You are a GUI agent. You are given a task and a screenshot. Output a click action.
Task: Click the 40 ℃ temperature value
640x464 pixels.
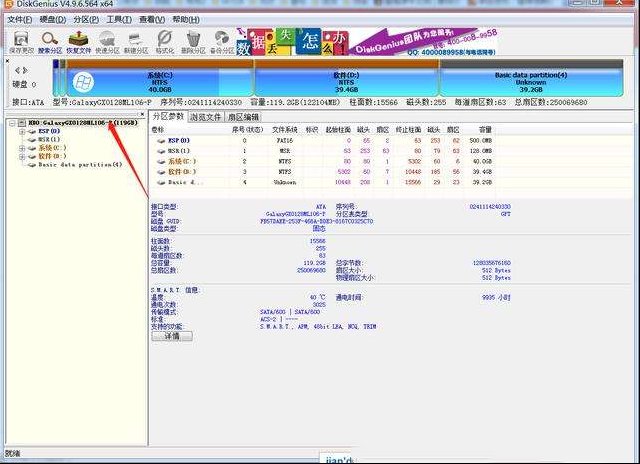318,297
